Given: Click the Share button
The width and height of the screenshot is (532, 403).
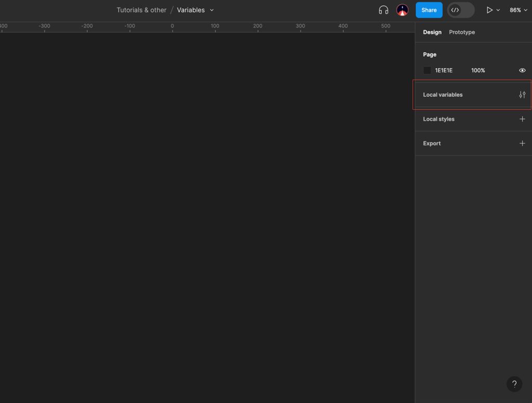Looking at the screenshot, I should pyautogui.click(x=429, y=10).
